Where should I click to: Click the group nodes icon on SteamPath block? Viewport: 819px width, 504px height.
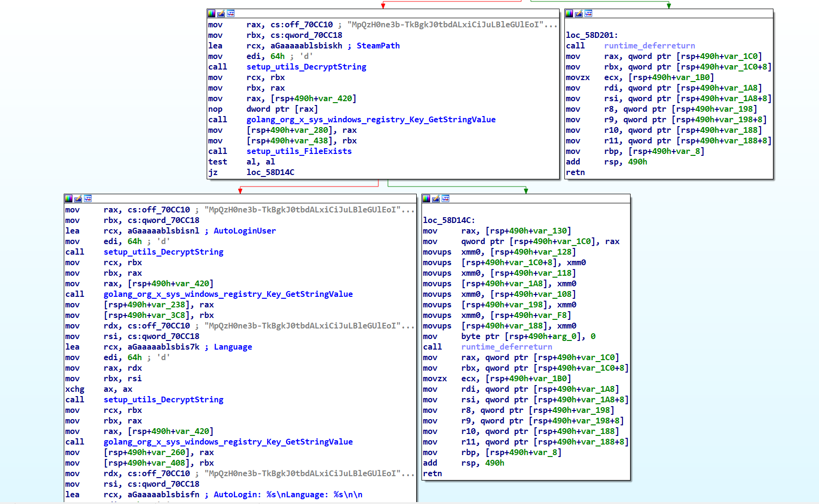click(x=231, y=13)
